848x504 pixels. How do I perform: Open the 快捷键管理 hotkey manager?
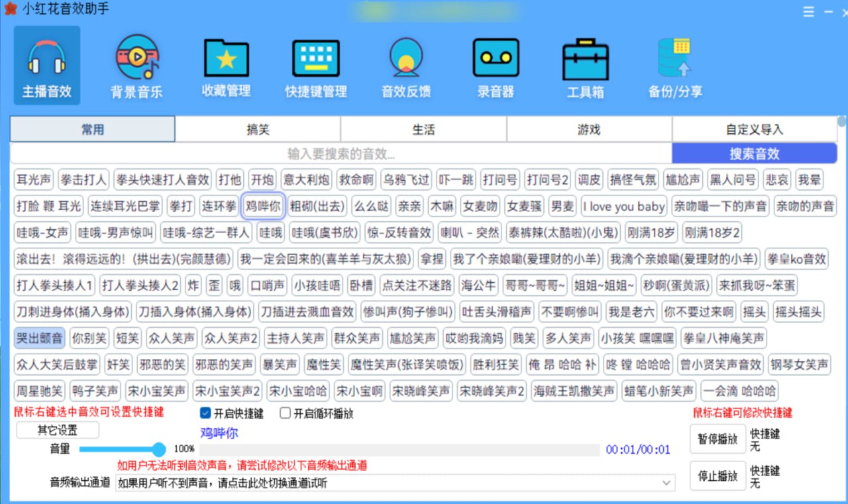click(316, 65)
